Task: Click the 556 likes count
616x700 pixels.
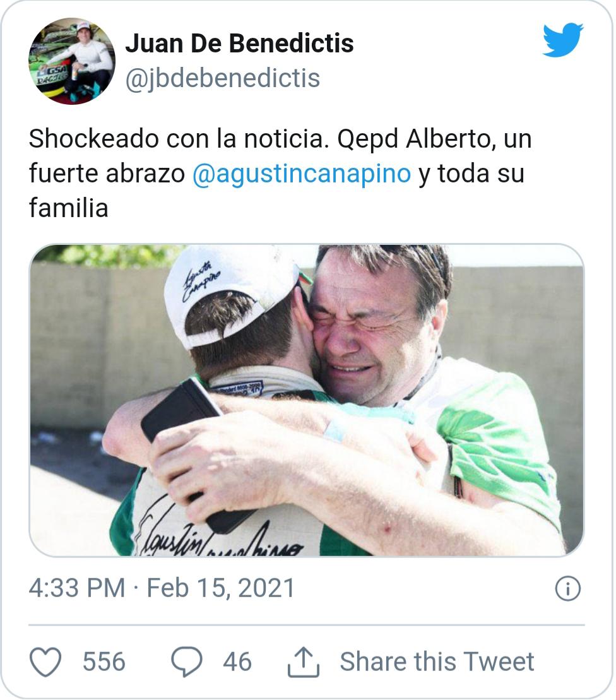Action: (x=104, y=662)
